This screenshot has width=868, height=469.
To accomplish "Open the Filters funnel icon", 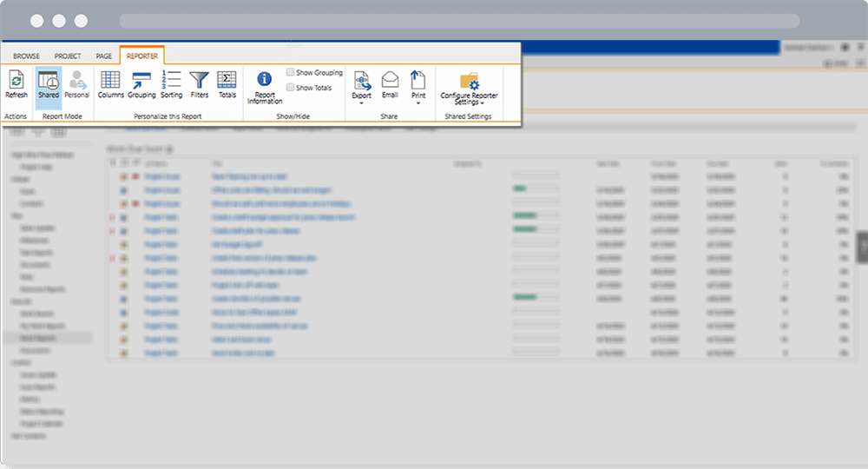I will 200,84.
